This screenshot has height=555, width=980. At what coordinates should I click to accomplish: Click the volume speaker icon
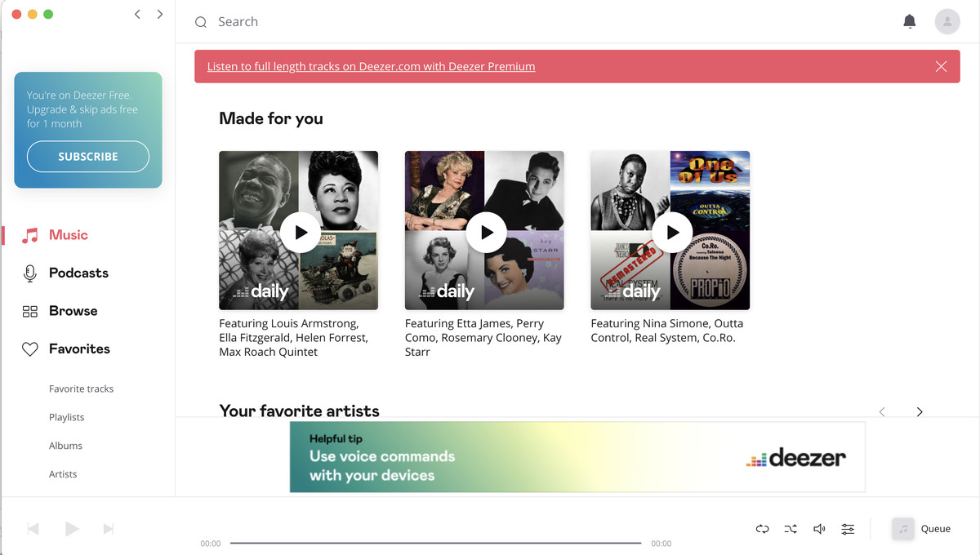pos(819,529)
